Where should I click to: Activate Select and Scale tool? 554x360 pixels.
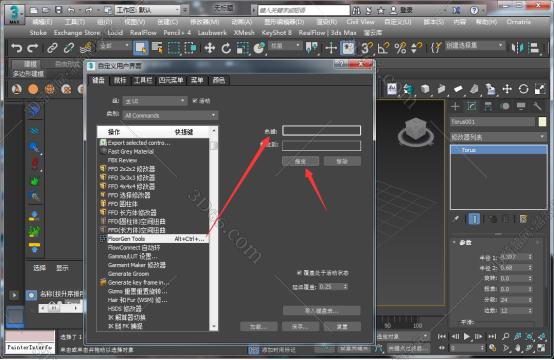click(x=243, y=48)
